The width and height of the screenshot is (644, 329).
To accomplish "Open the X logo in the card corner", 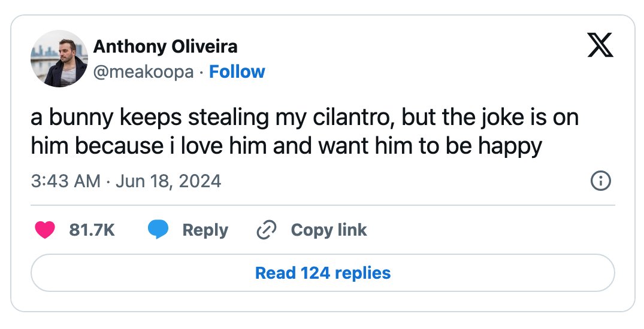I will click(600, 45).
